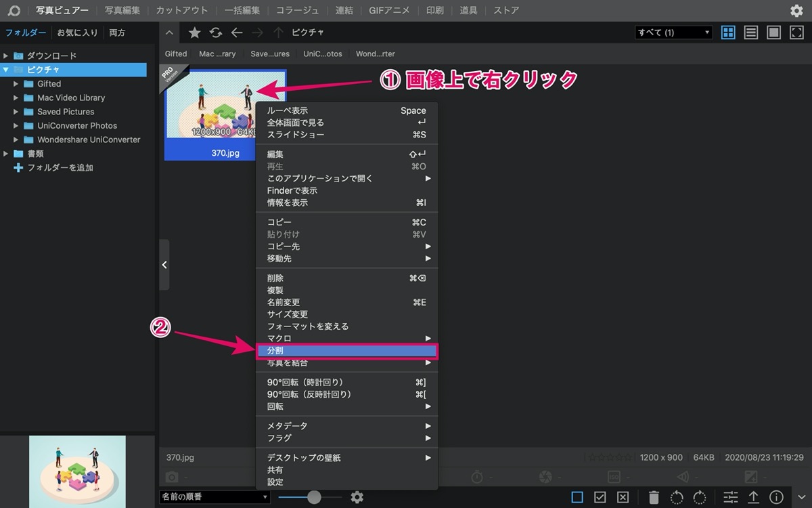Click the Wond...rter breadcrumb subfolder
Image resolution: width=812 pixels, height=508 pixels.
pos(376,54)
